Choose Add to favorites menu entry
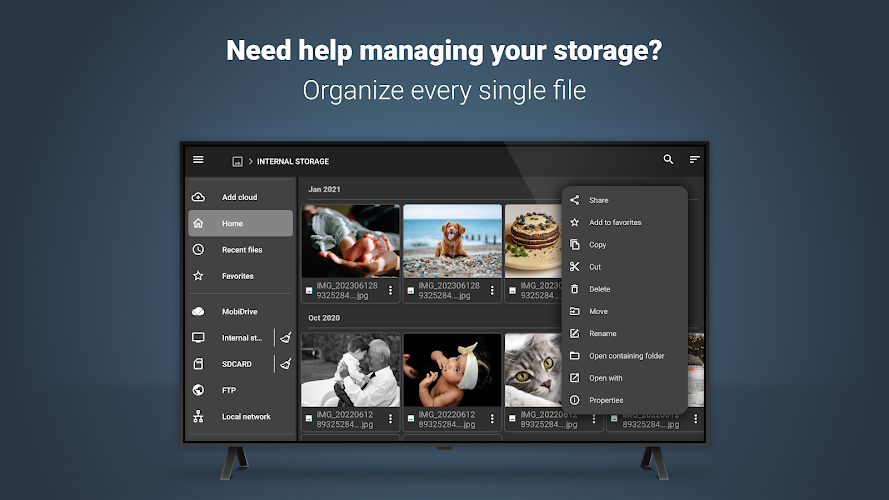The width and height of the screenshot is (889, 500). [625, 222]
